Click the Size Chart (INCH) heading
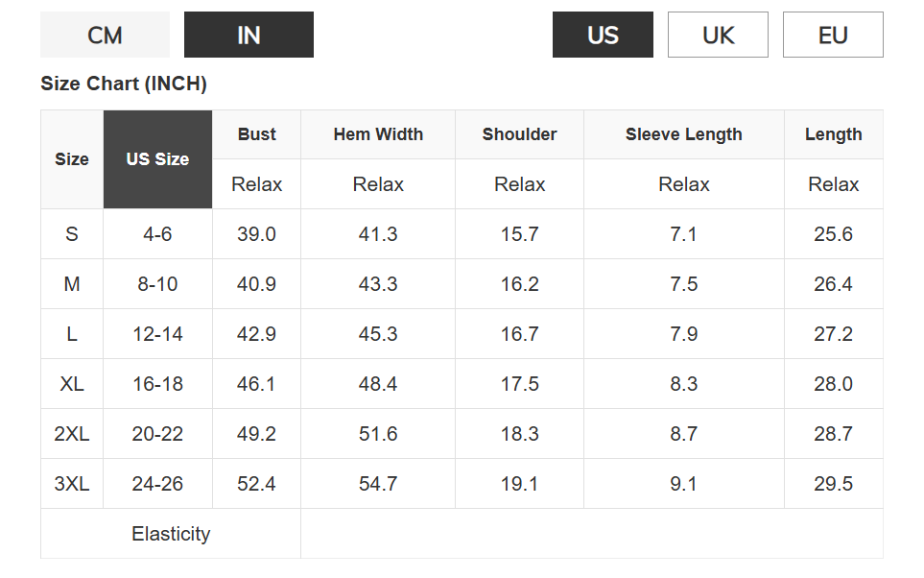924x578 pixels. tap(124, 84)
